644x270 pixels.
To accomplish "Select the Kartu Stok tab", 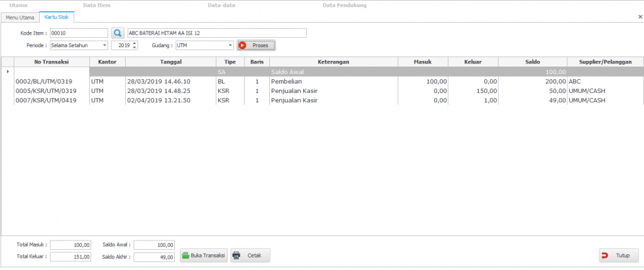I will [x=57, y=18].
